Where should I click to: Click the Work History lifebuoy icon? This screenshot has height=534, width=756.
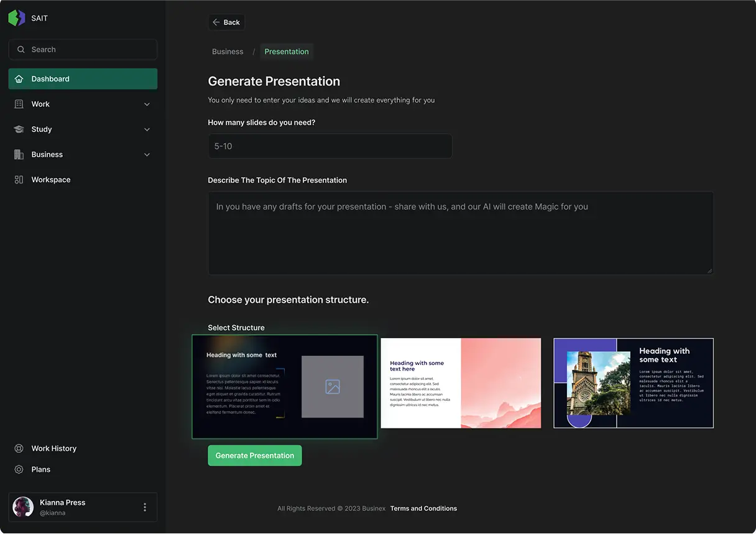(x=19, y=448)
